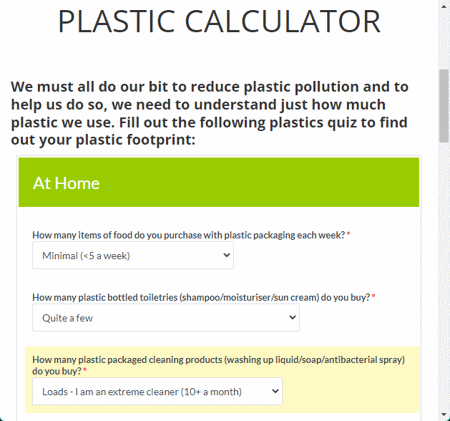Viewport: 450px width, 421px height.
Task: Click the scrollbar down arrow
Action: [444, 414]
